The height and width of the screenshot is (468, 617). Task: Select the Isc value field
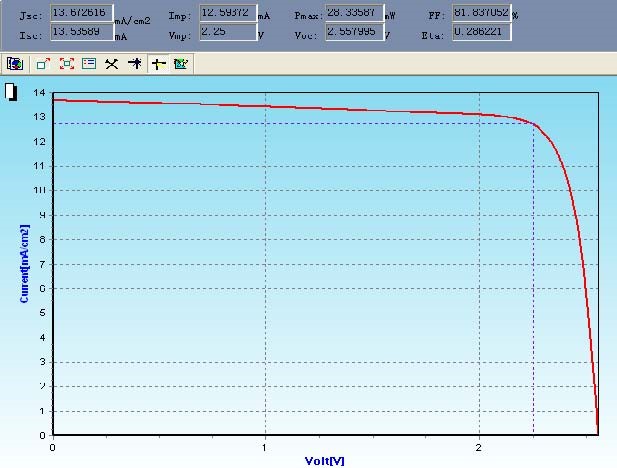click(x=81, y=32)
